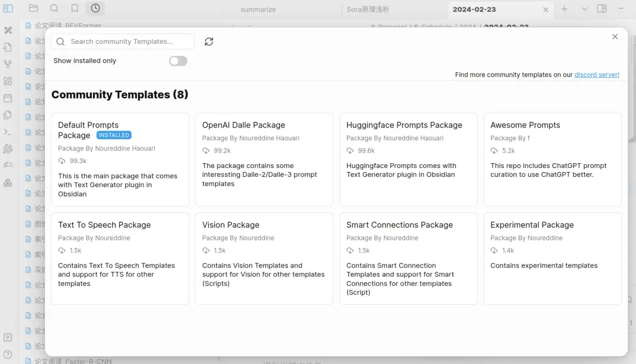Open the discord server link
Viewport: 636px width, 364px height.
pyautogui.click(x=597, y=75)
